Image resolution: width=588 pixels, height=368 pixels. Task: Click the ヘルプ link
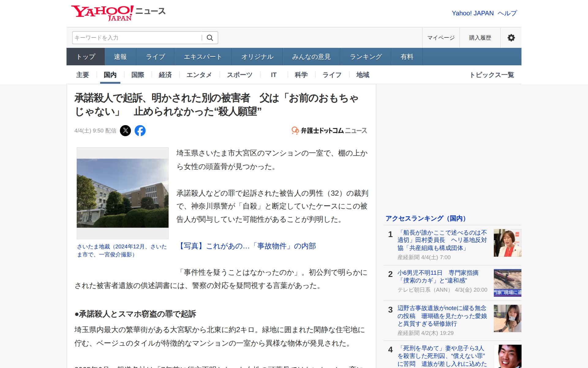coord(507,13)
